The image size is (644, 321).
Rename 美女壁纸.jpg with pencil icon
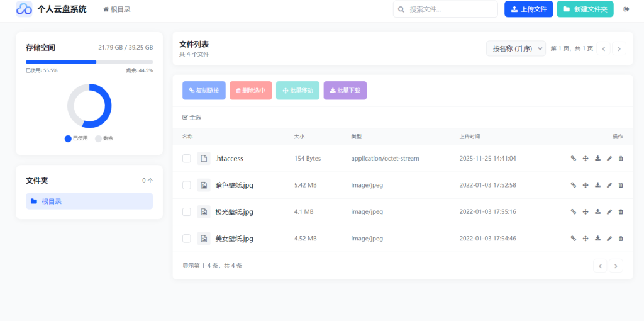[609, 239]
